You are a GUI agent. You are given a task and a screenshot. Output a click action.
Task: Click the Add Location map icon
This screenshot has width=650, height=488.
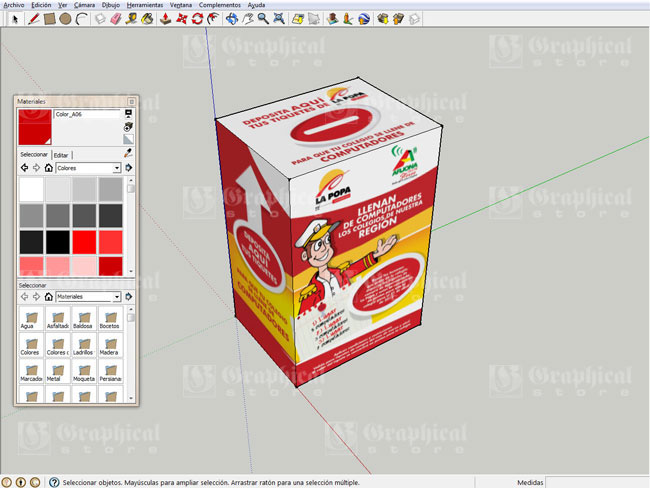298,19
